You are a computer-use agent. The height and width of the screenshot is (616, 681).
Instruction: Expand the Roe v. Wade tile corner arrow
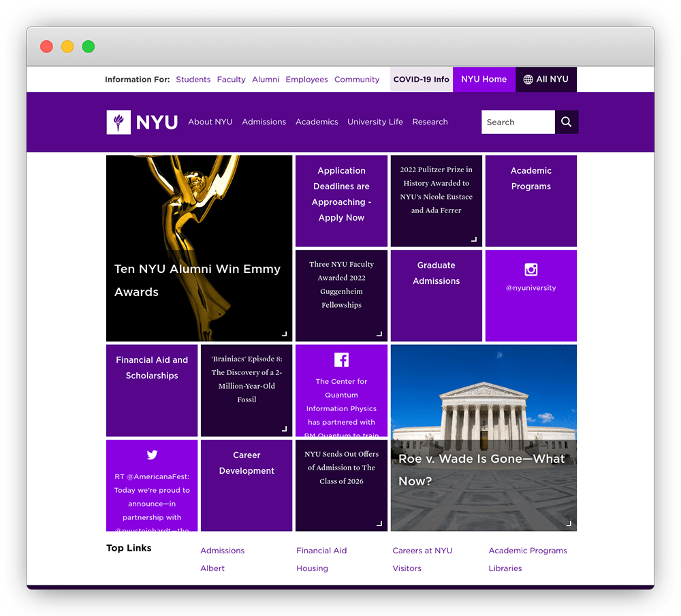click(569, 523)
